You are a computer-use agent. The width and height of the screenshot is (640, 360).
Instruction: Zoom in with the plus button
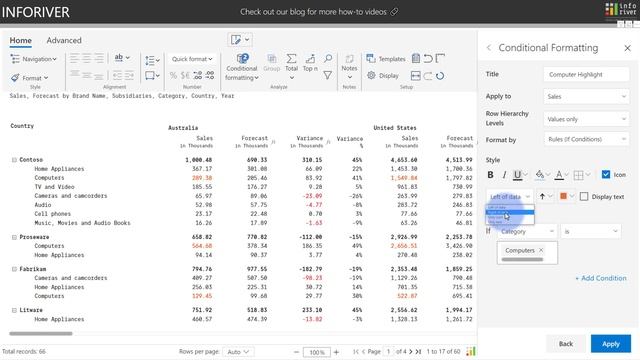pos(336,352)
